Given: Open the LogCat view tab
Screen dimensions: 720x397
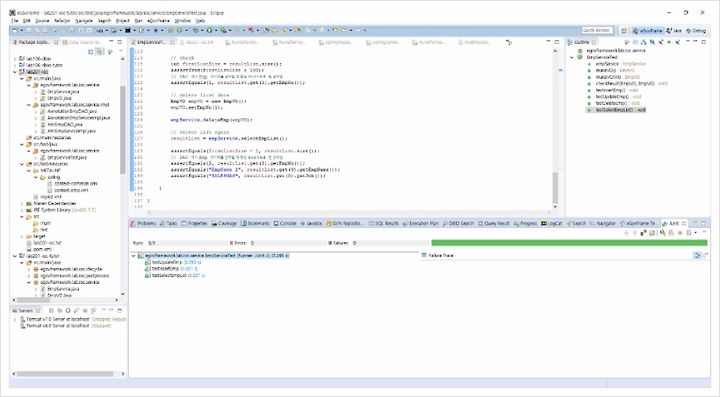Looking at the screenshot, I should [551, 223].
